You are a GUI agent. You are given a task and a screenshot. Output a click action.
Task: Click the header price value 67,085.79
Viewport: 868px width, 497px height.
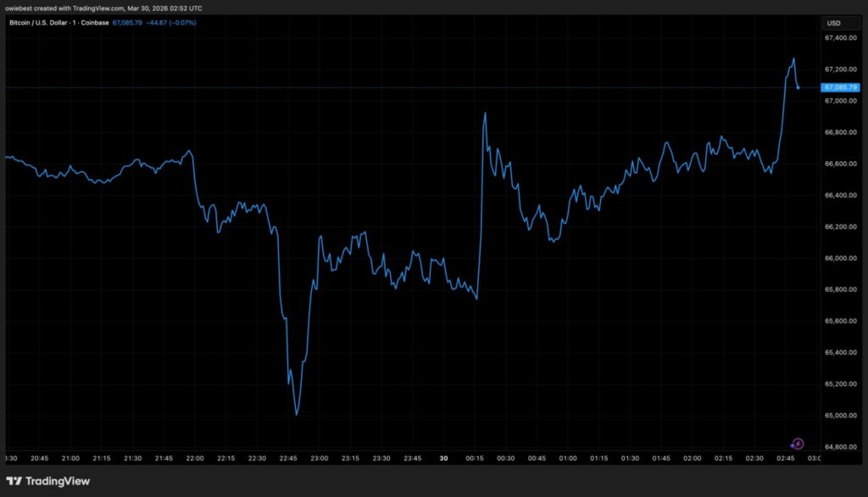pyautogui.click(x=130, y=23)
